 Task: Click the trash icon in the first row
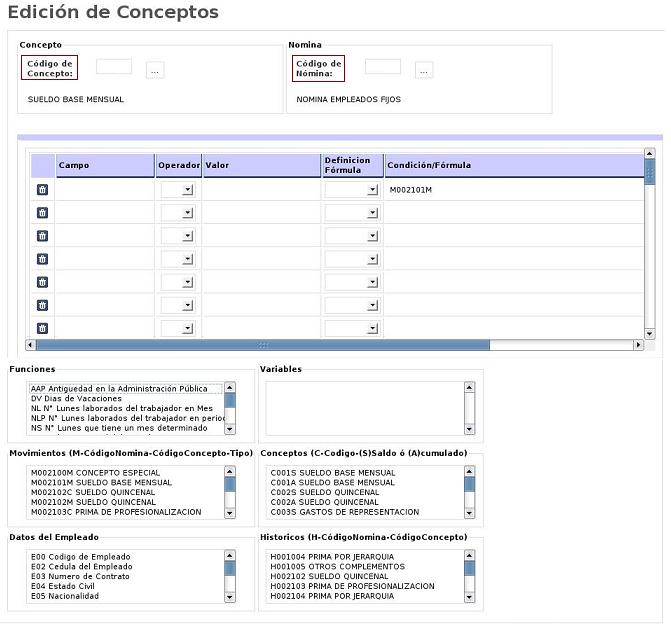42,189
